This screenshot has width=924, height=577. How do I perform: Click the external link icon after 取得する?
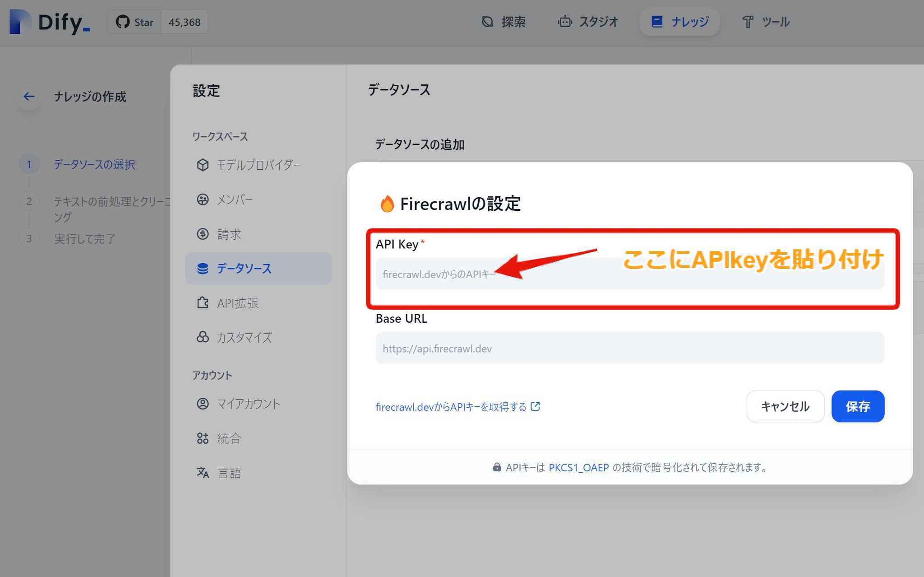tap(535, 406)
